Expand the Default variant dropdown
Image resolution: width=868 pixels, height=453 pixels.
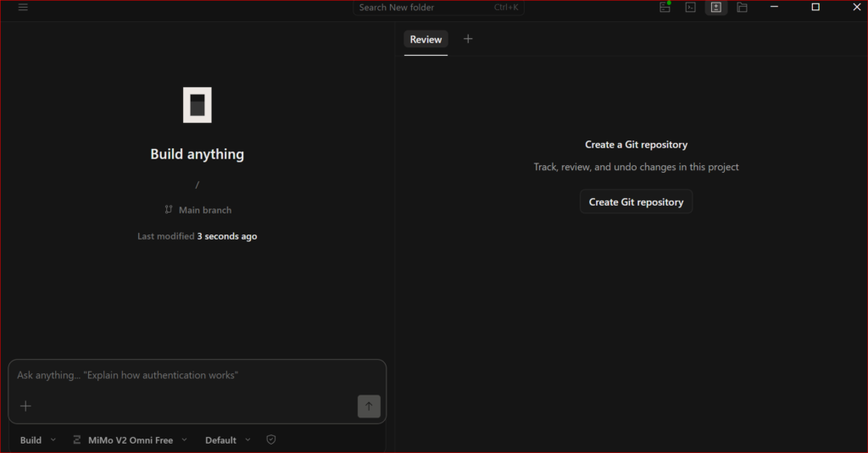click(x=227, y=440)
